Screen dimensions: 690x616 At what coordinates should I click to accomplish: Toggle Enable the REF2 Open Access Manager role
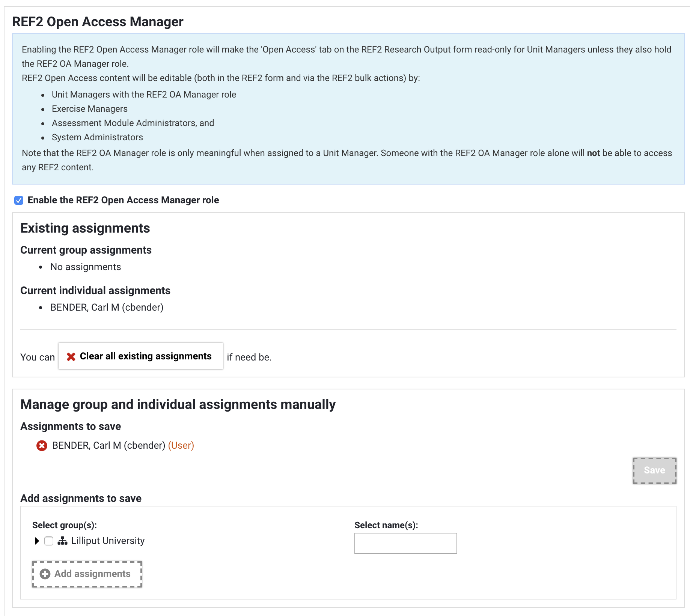(19, 200)
